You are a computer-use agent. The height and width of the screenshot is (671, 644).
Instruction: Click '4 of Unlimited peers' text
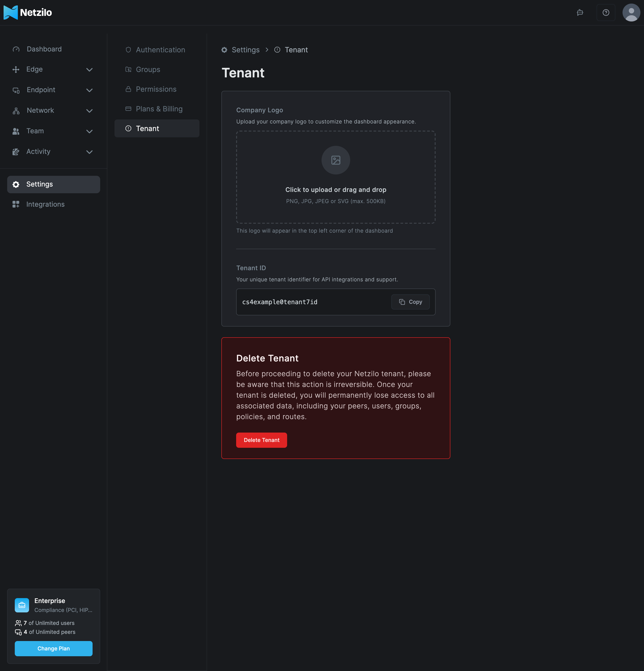point(50,632)
